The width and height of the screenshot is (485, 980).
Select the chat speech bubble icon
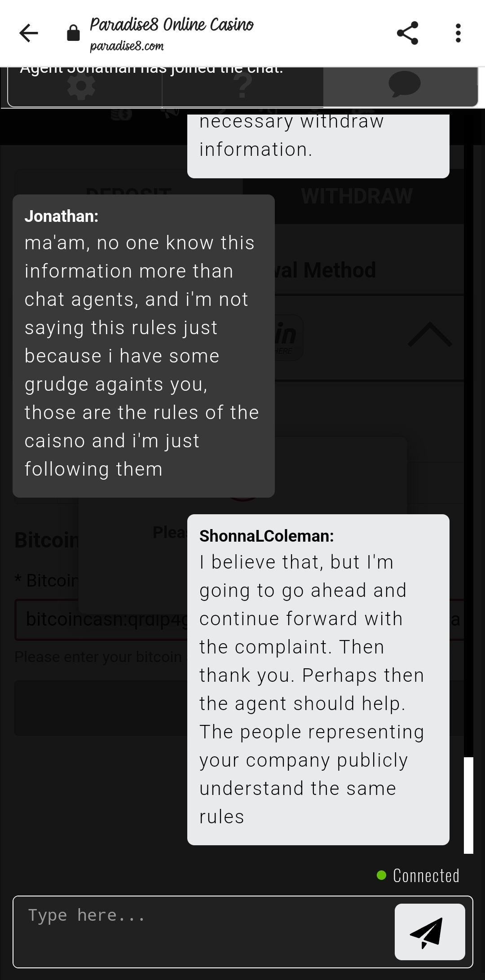tap(404, 84)
